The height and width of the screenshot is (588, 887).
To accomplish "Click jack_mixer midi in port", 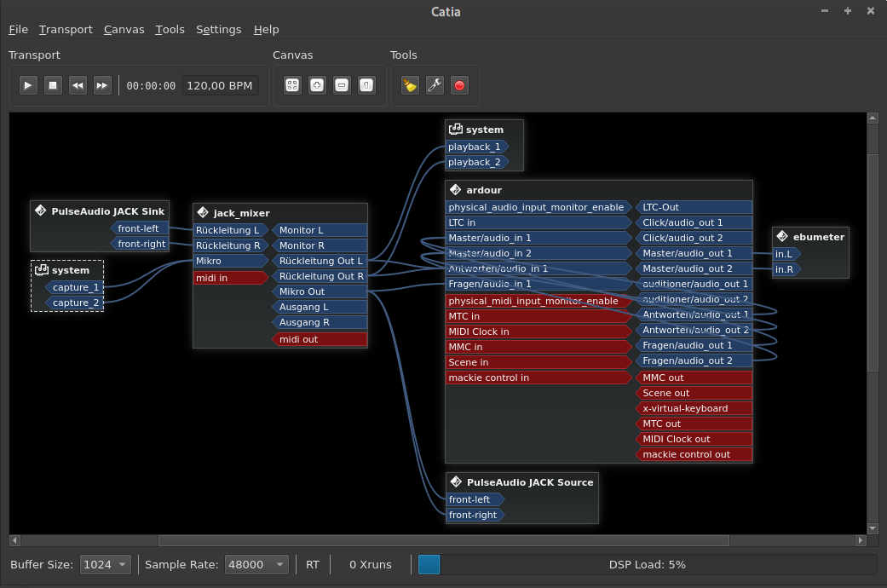I will click(231, 278).
